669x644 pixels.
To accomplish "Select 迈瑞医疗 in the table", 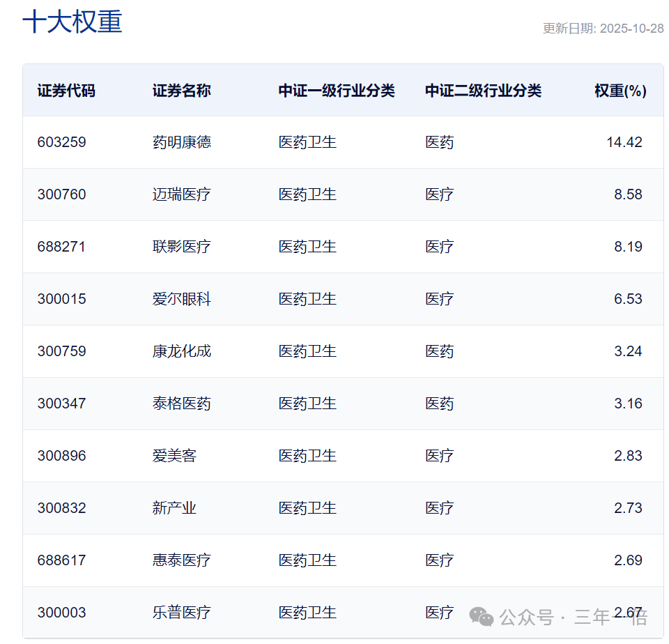I will [x=174, y=194].
